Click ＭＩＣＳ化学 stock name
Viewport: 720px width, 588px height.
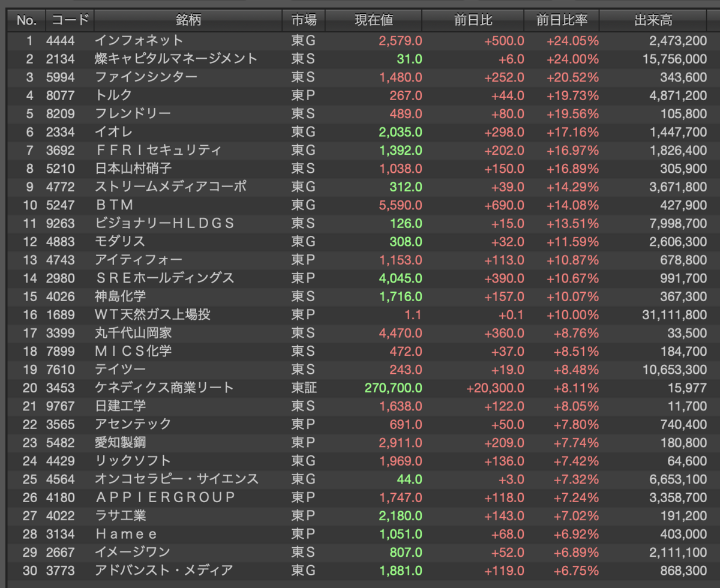[x=133, y=351]
